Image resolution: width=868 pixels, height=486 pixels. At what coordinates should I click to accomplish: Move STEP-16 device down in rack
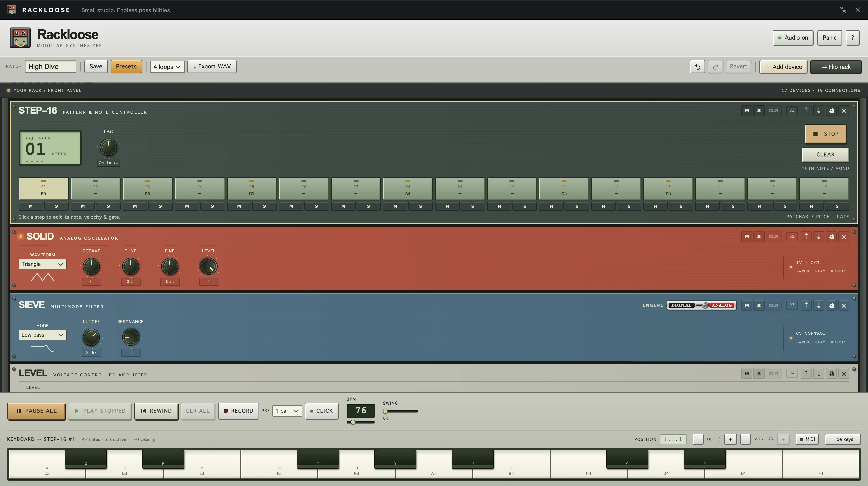coord(819,111)
